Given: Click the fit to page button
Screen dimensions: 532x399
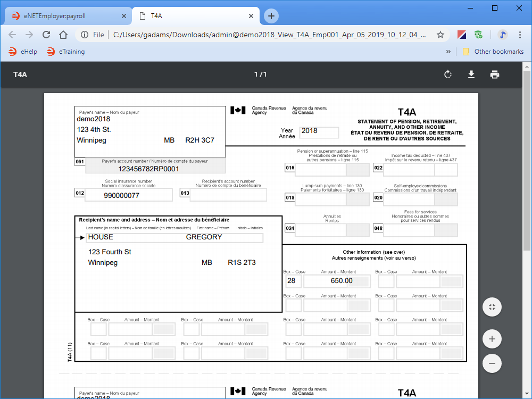Looking at the screenshot, I should 492,307.
